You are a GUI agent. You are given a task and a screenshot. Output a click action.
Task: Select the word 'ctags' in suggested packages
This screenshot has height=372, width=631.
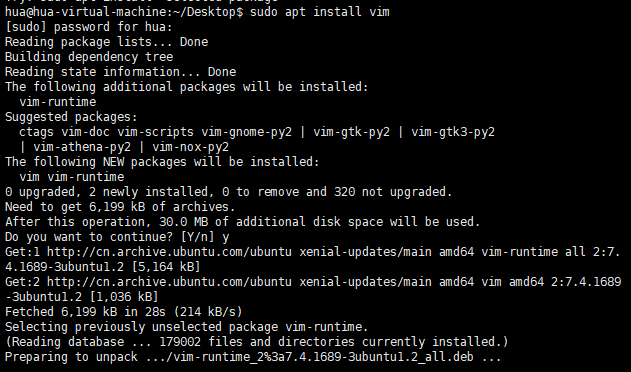(36, 132)
